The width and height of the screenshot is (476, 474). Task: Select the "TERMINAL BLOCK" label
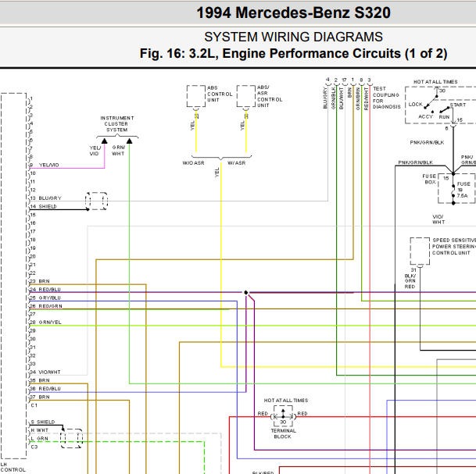pyautogui.click(x=283, y=433)
